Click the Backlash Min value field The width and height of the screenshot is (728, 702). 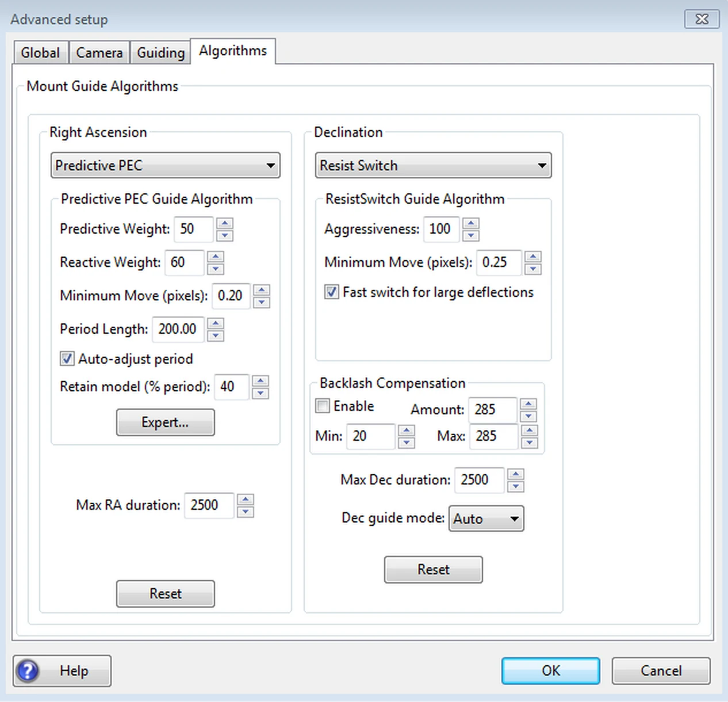tap(371, 436)
